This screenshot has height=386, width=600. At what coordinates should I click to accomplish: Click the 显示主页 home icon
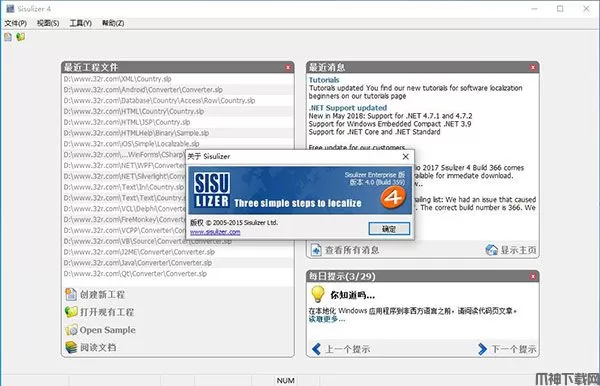pos(492,250)
